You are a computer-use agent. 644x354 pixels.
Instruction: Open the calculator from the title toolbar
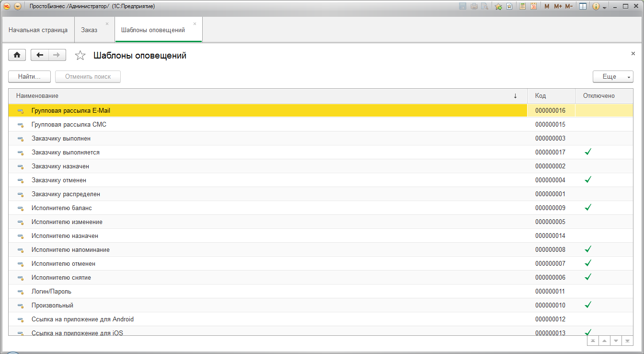click(x=523, y=7)
